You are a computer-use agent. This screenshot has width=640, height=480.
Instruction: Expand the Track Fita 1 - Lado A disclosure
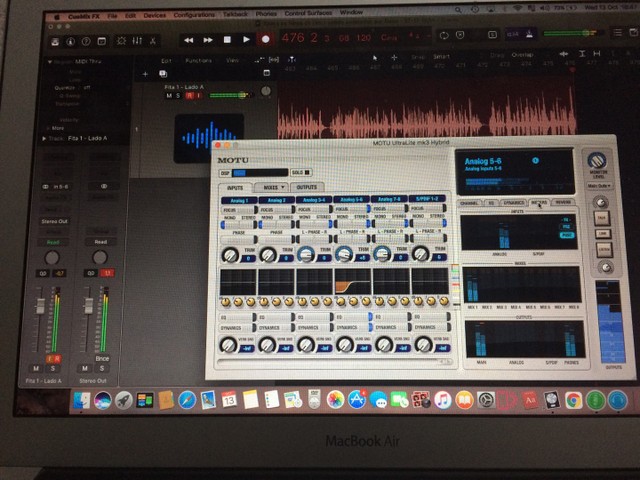(44, 139)
